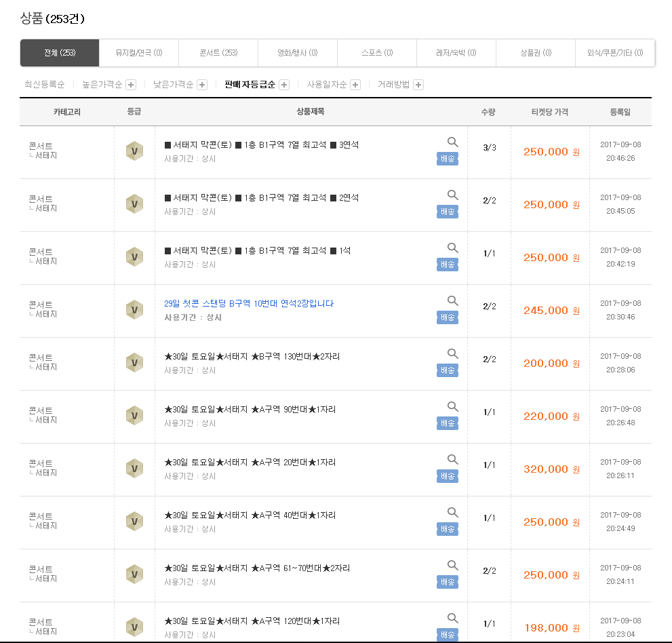Click V grade badge on A구역 90번대 row
672x643 pixels.
(134, 416)
